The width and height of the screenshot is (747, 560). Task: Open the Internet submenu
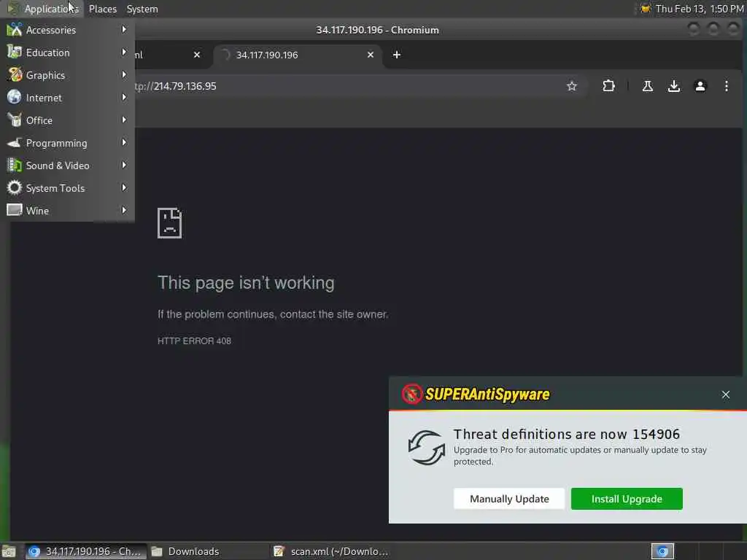tap(67, 98)
